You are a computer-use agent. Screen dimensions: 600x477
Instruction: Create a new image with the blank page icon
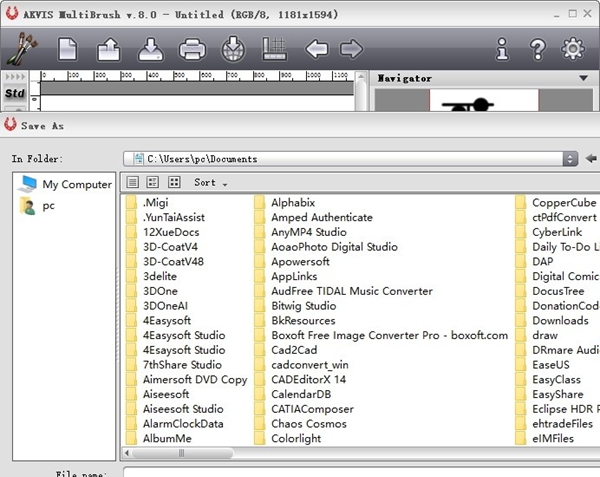[x=67, y=49]
